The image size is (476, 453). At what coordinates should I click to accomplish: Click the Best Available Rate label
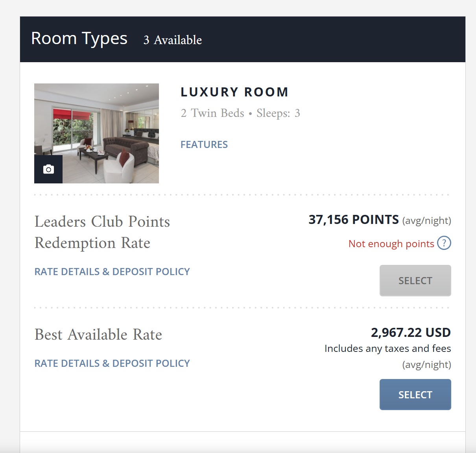[x=98, y=335]
